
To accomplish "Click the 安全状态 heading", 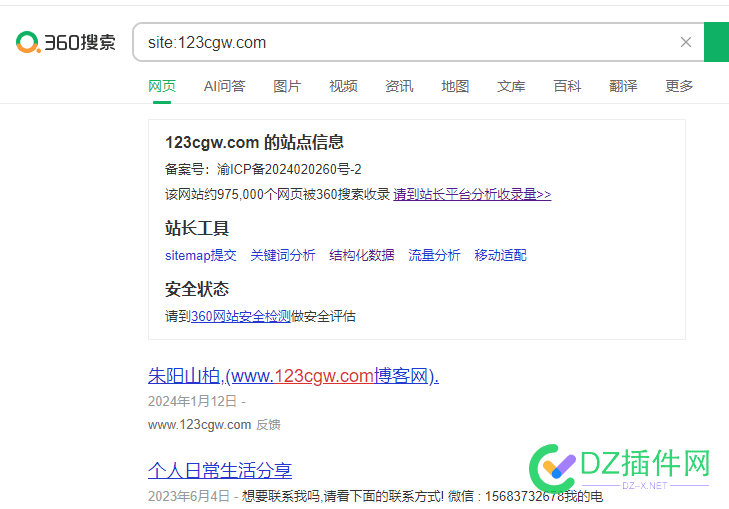I will coord(197,289).
